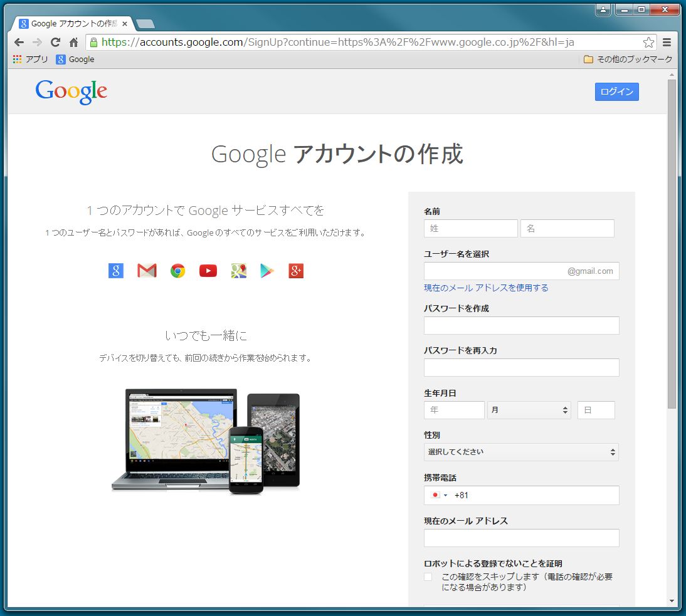Focus the 現在のメール アドレス field
Screen dimensions: 686x616
pos(521,538)
